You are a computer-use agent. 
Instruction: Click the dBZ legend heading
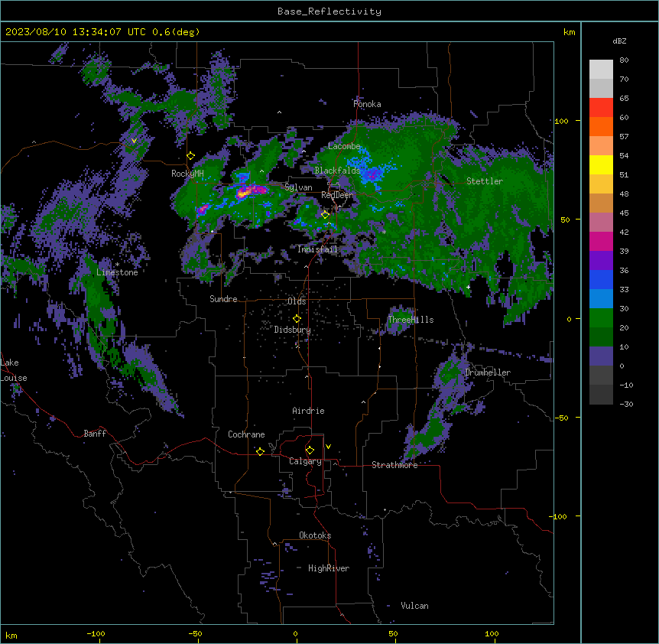pyautogui.click(x=619, y=41)
